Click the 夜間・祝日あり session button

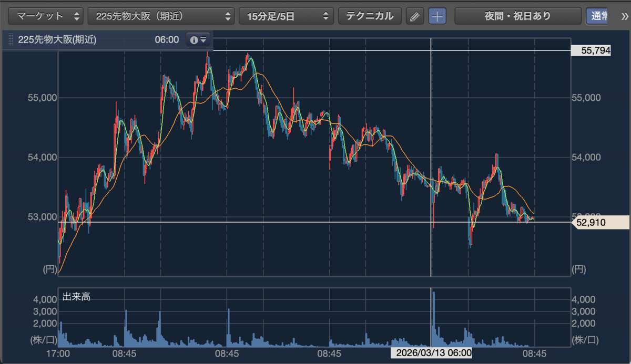click(518, 16)
